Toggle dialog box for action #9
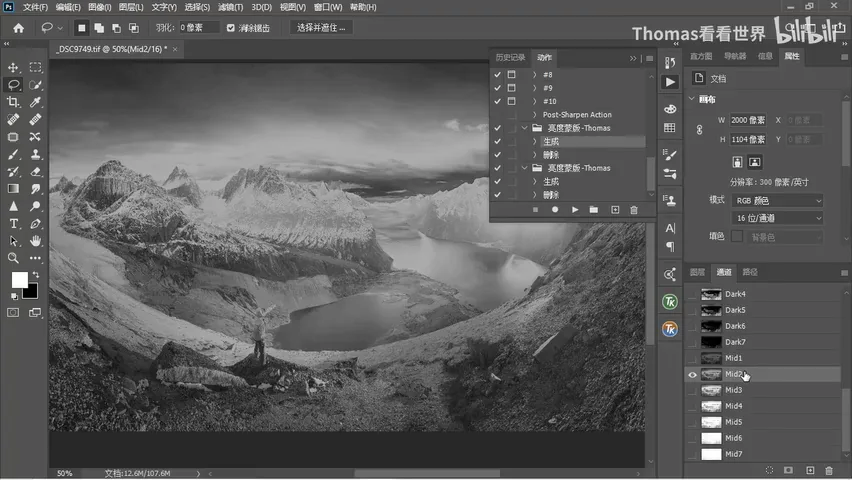This screenshot has width=852, height=480. tap(511, 88)
